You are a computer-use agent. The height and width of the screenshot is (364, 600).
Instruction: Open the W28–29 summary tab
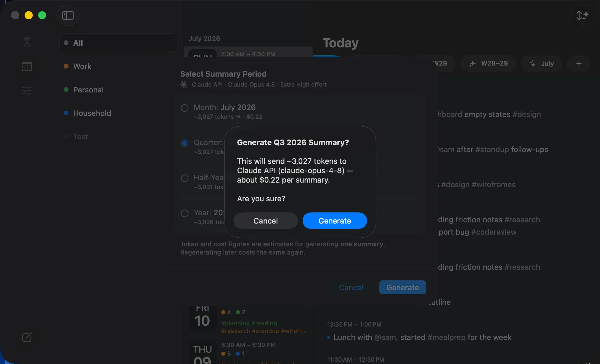point(488,63)
